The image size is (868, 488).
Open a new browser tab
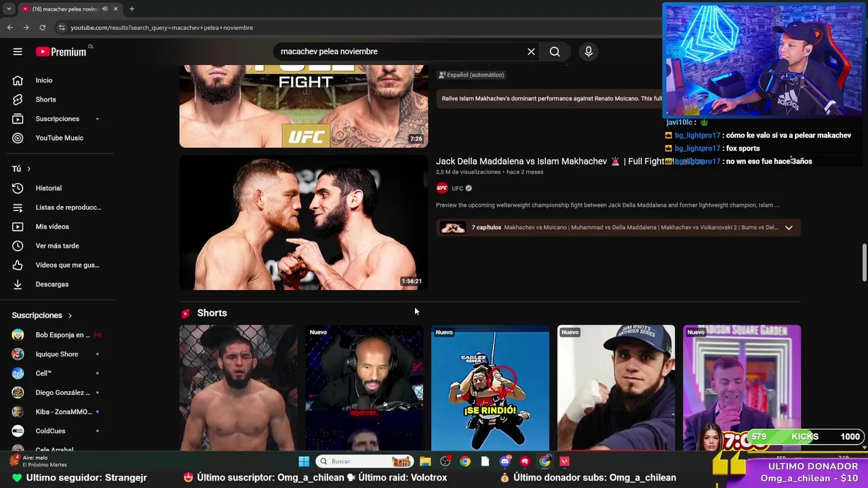coord(132,9)
